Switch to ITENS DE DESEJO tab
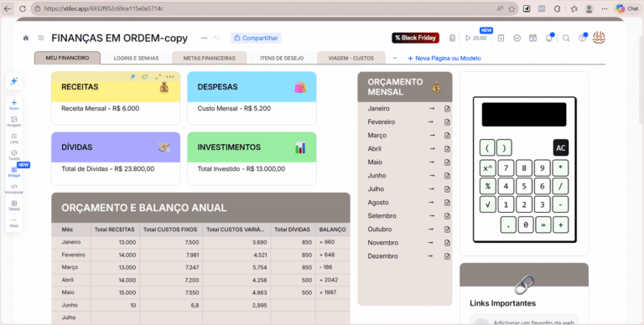The width and height of the screenshot is (644, 325). pyautogui.click(x=282, y=58)
